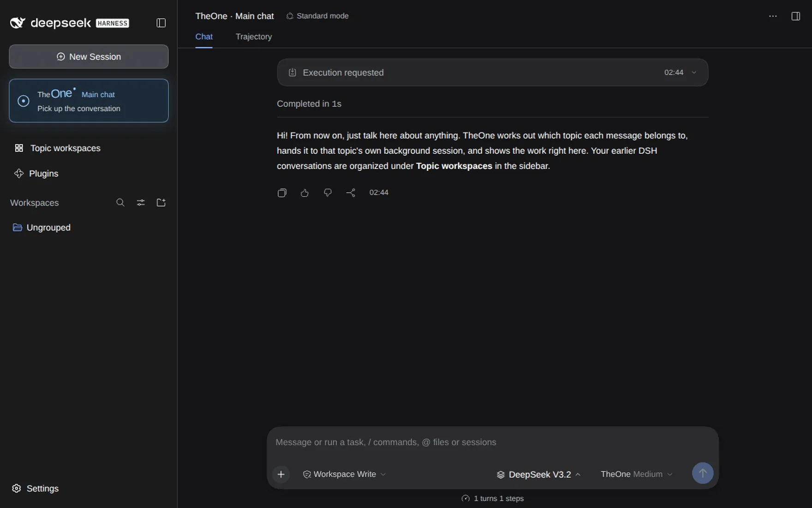This screenshot has height=508, width=812.
Task: Expand the Execution requested chevron
Action: 694,73
